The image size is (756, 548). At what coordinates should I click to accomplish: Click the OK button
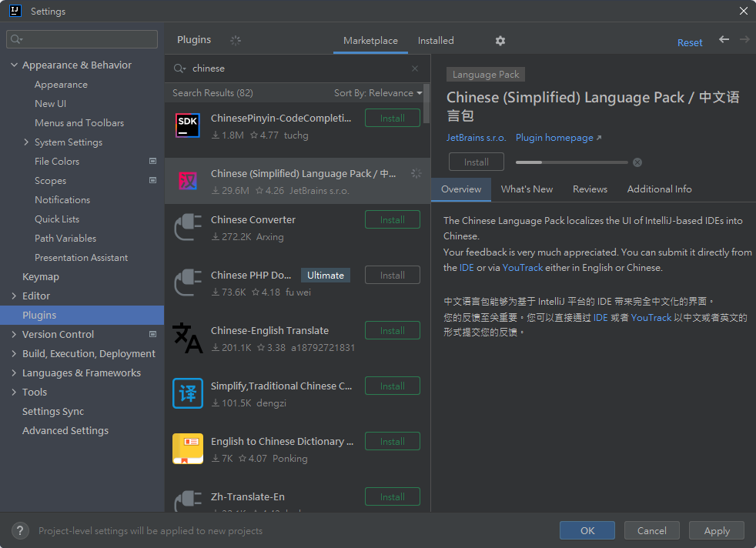coord(587,530)
